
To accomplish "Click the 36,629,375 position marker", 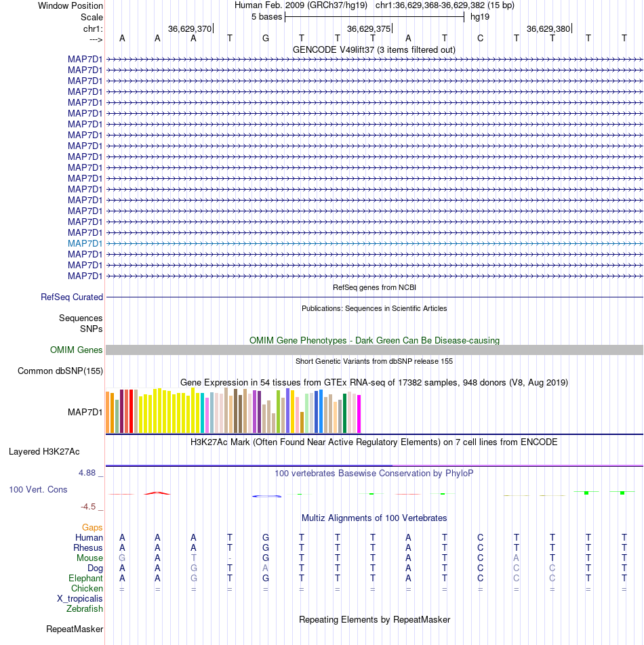I will coord(369,28).
